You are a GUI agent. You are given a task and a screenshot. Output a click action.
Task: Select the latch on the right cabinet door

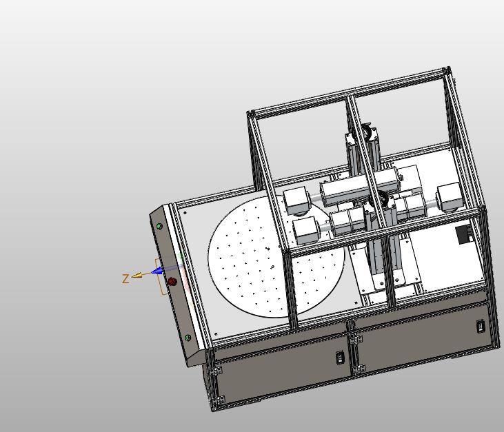point(481,327)
